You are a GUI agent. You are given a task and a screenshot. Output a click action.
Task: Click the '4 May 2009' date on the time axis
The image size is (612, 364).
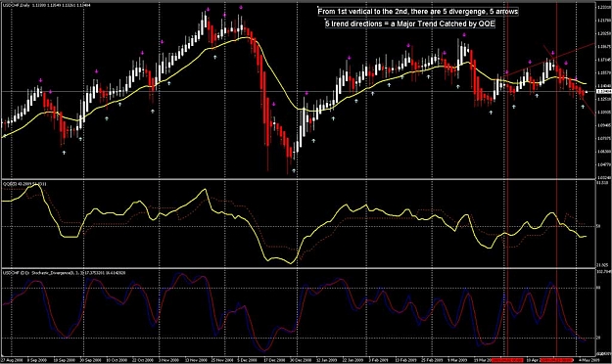(588, 360)
